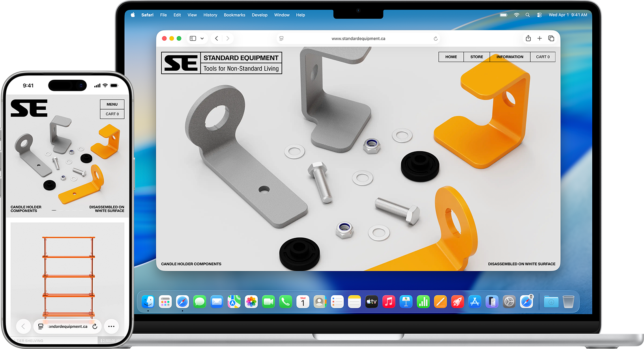Open Finder from the Dock
644x349 pixels.
tap(148, 302)
